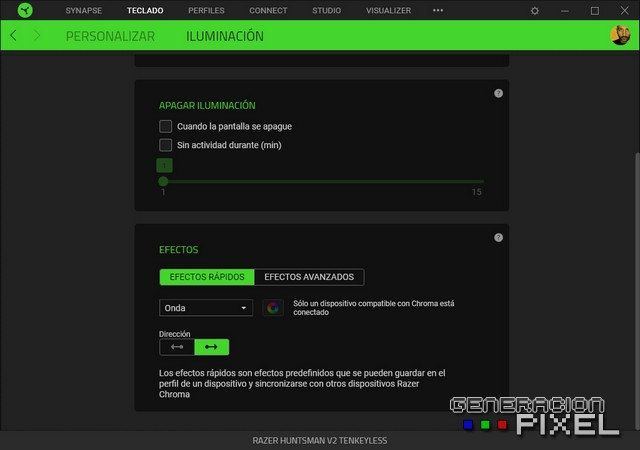The height and width of the screenshot is (450, 640).
Task: Open the settings gear icon
Action: [x=535, y=11]
